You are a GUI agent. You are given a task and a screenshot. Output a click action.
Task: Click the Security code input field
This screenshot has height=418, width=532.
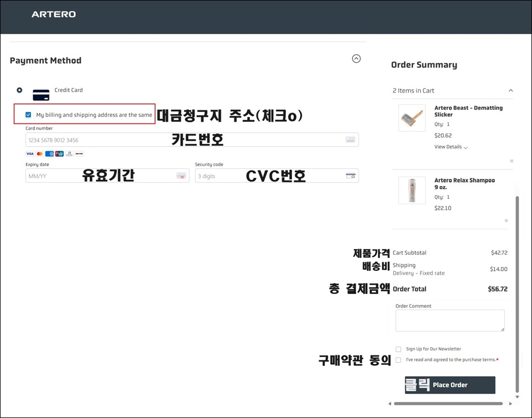coord(277,176)
